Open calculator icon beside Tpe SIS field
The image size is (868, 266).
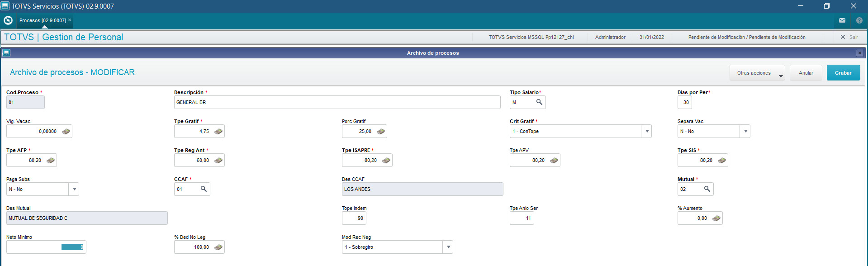(722, 160)
